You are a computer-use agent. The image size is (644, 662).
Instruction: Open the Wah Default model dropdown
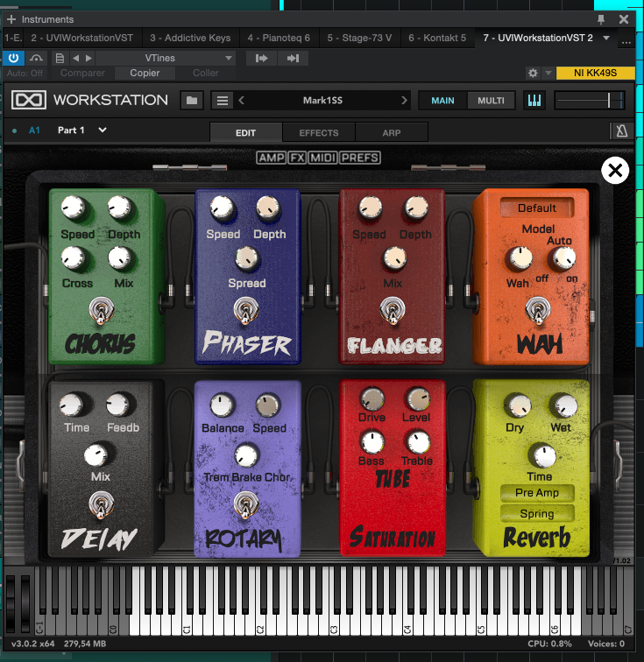tap(536, 208)
